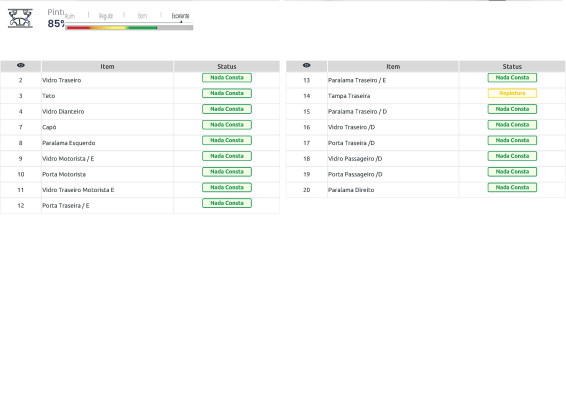This screenshot has width=566, height=400.
Task: Click Nada Consta badge for Paralama Direito
Action: pyautogui.click(x=512, y=187)
